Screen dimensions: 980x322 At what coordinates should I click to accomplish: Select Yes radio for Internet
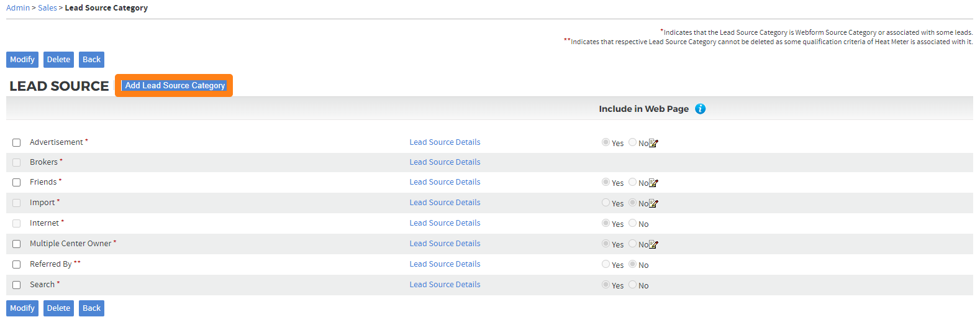(606, 223)
